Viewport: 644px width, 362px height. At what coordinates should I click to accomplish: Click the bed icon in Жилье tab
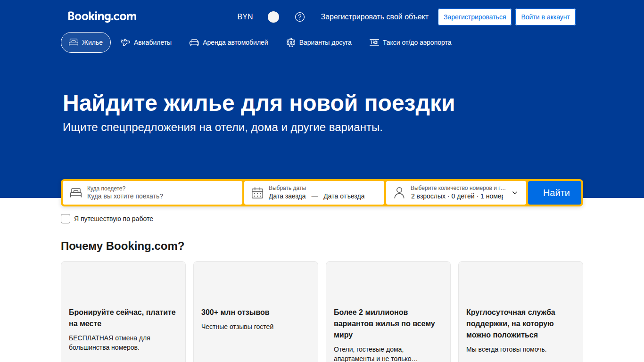[x=74, y=42]
